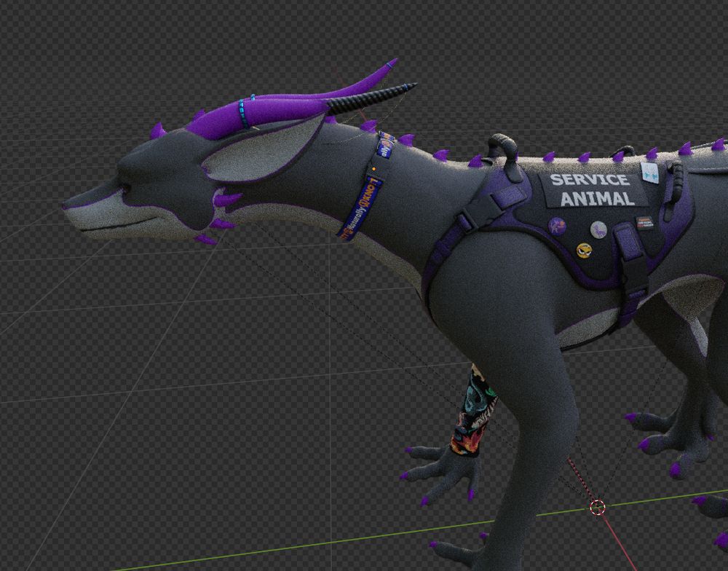Click the small red warning patch label
Viewport: 728px width, 571px height.
coord(644,224)
